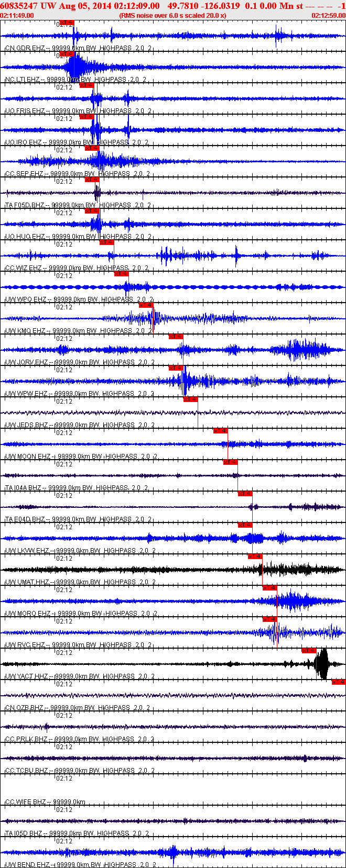Select the red pick flag on UW.MOON trace

[x=220, y=431]
